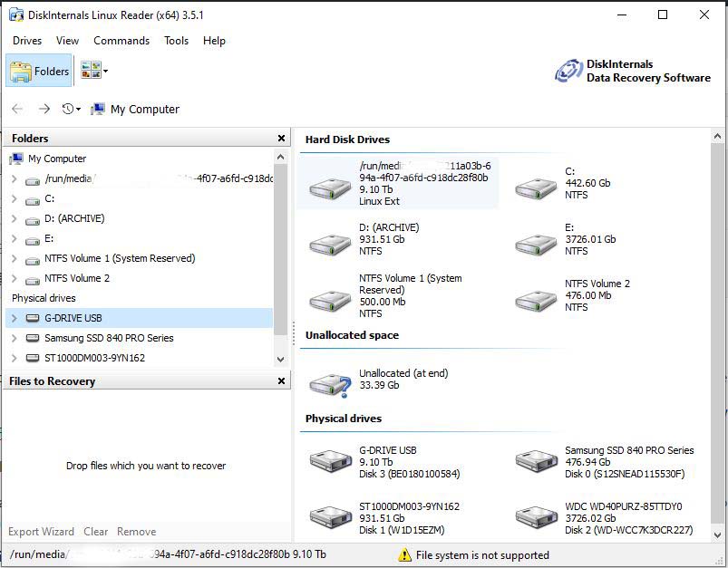This screenshot has width=728, height=568.
Task: Click the back navigation arrow
Action: coord(16,109)
